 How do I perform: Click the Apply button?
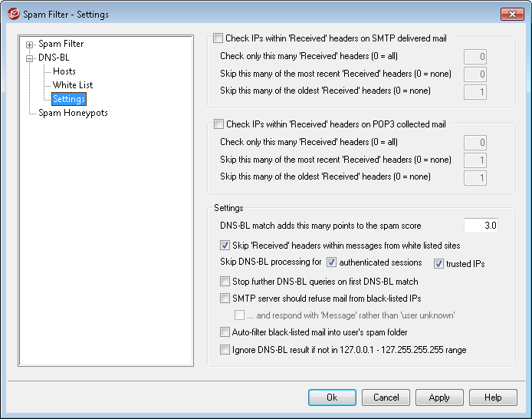(x=439, y=398)
